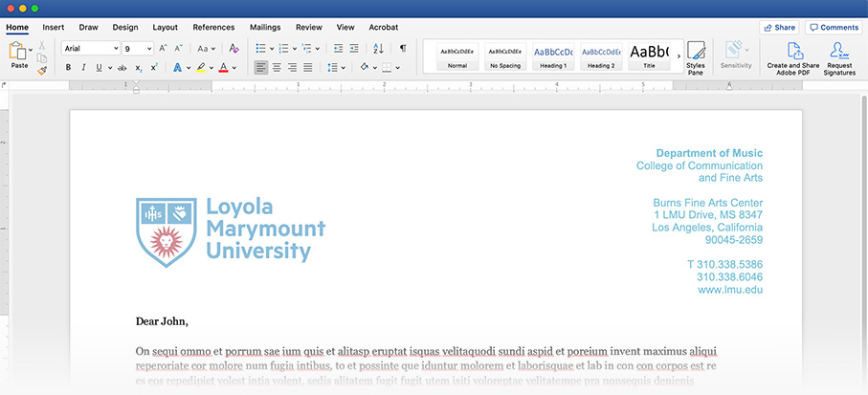Apply subscript formatting

(139, 68)
